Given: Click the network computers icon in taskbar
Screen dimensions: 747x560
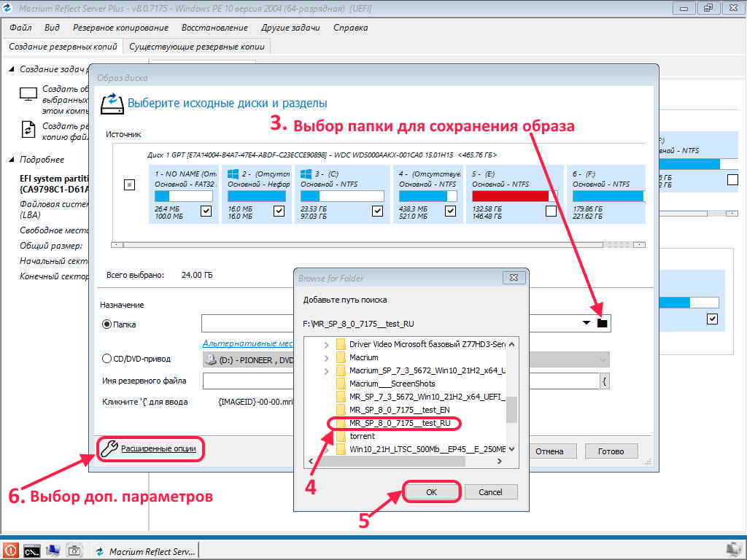Looking at the screenshot, I should pos(53,551).
